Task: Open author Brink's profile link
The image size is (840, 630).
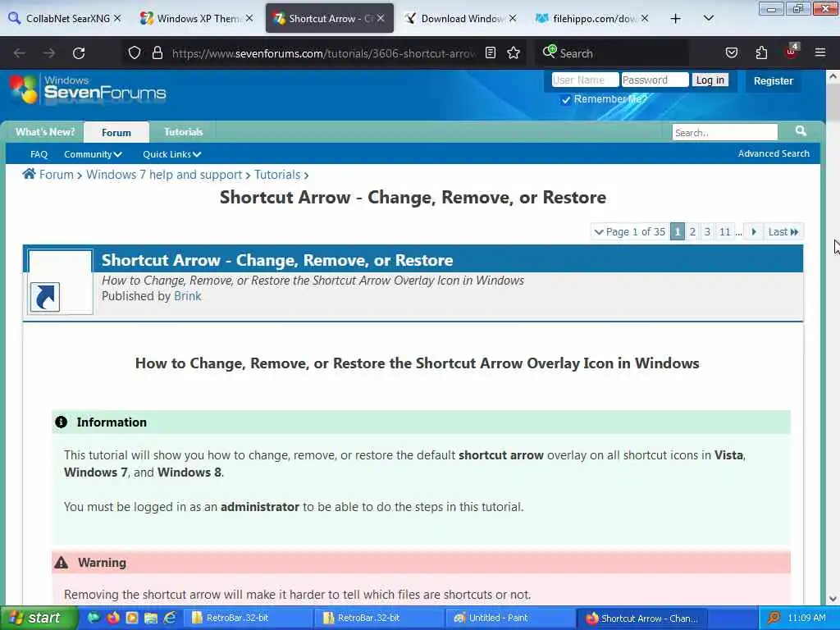Action: [x=188, y=296]
